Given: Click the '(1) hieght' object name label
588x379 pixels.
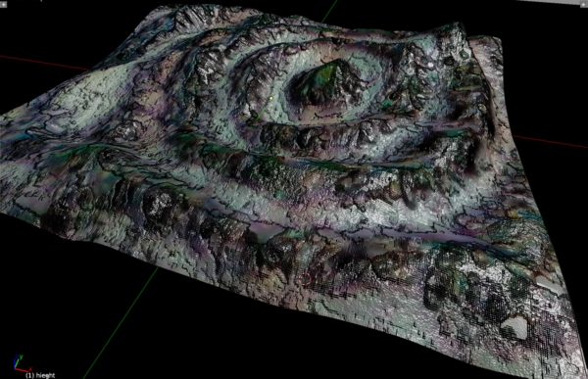Looking at the screenshot, I should coord(40,375).
